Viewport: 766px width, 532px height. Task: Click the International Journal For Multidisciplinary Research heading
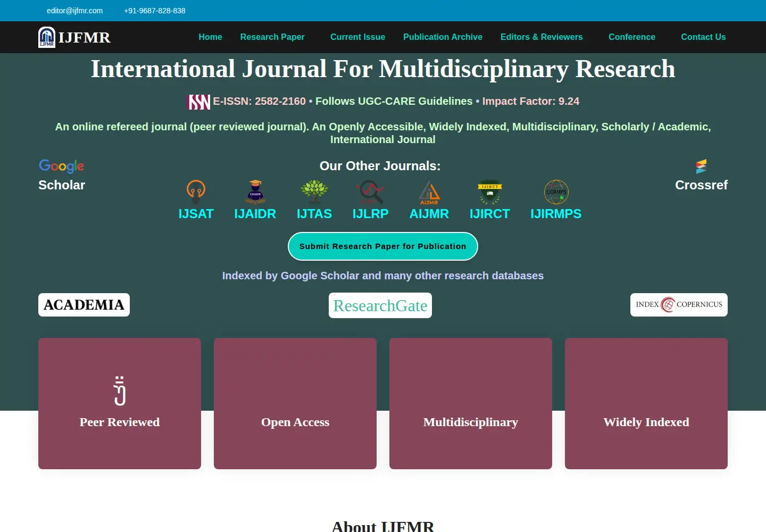383,69
